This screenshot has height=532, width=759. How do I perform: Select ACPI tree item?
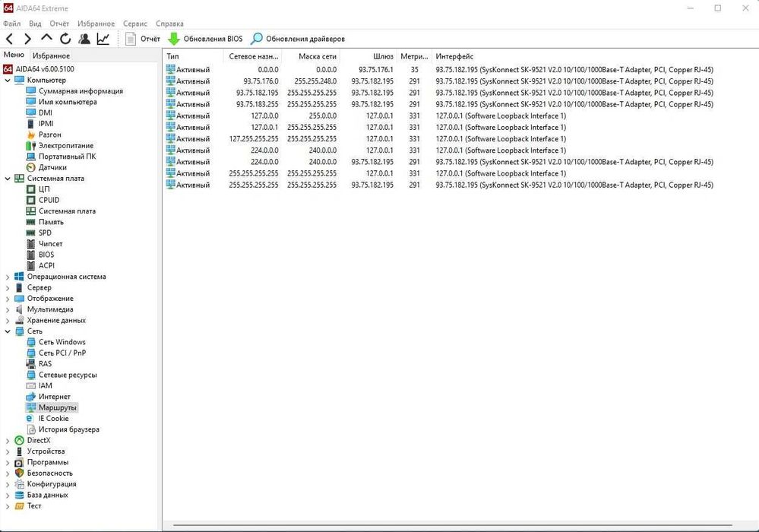click(x=46, y=265)
